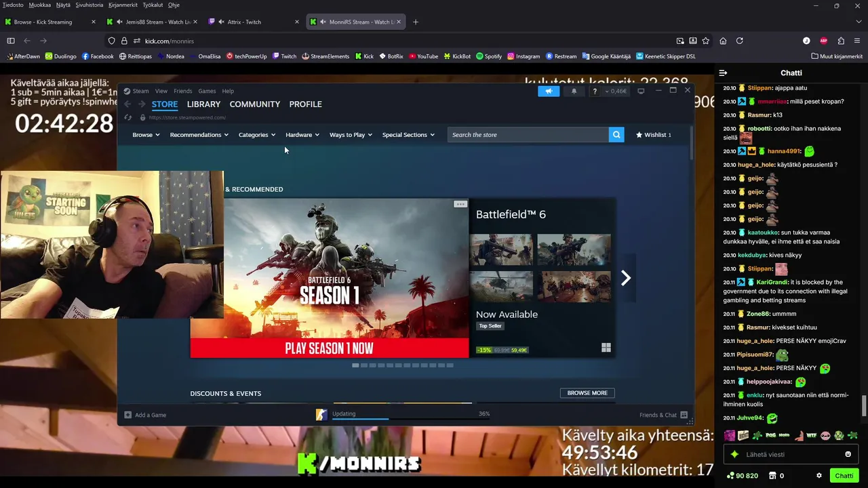Mute audio on the MonniRS Stream tab
This screenshot has height=488, width=868.
323,22
